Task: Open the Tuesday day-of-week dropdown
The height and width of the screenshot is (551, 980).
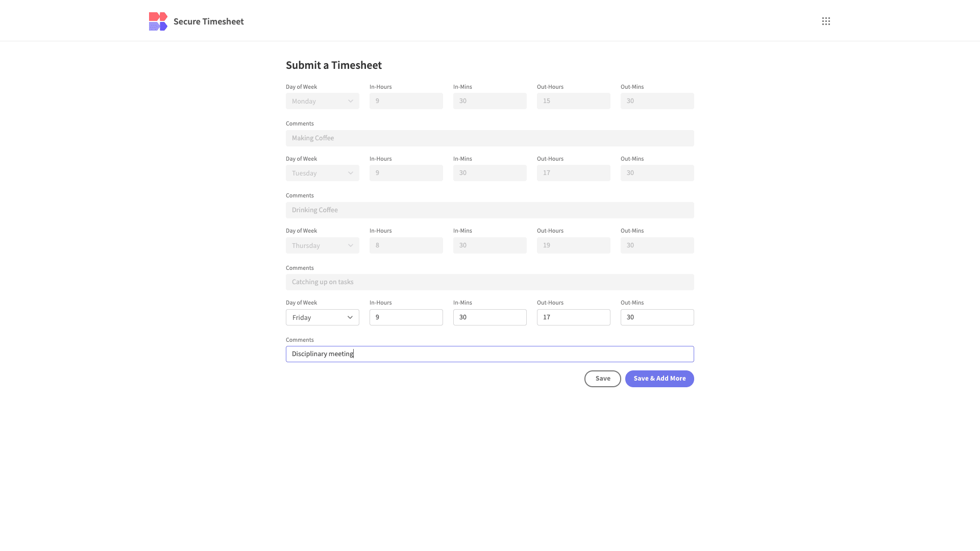Action: pos(323,173)
